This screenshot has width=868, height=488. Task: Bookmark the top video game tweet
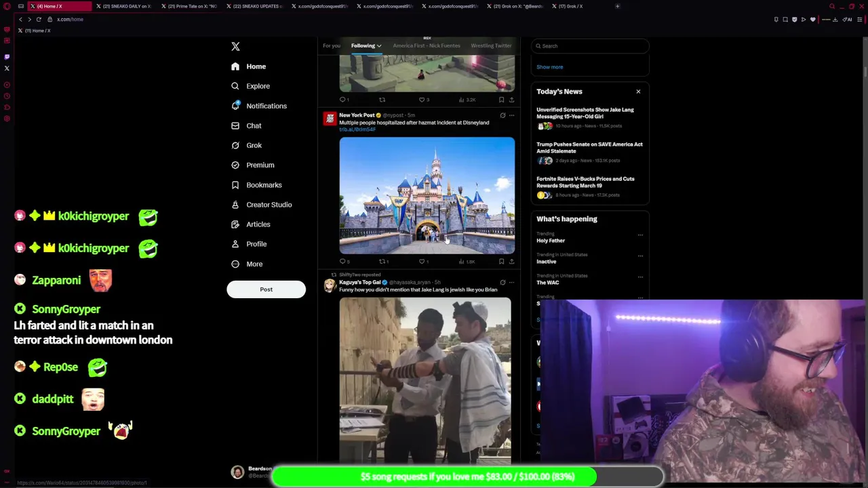tap(502, 100)
